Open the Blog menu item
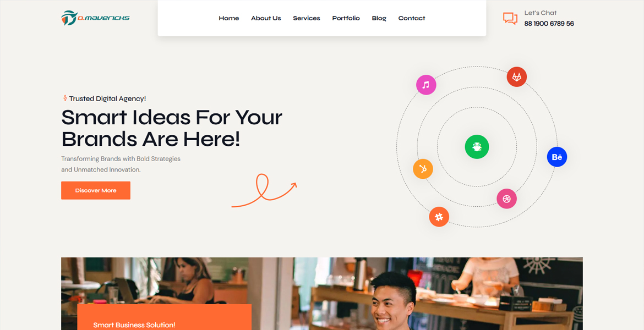 379,18
